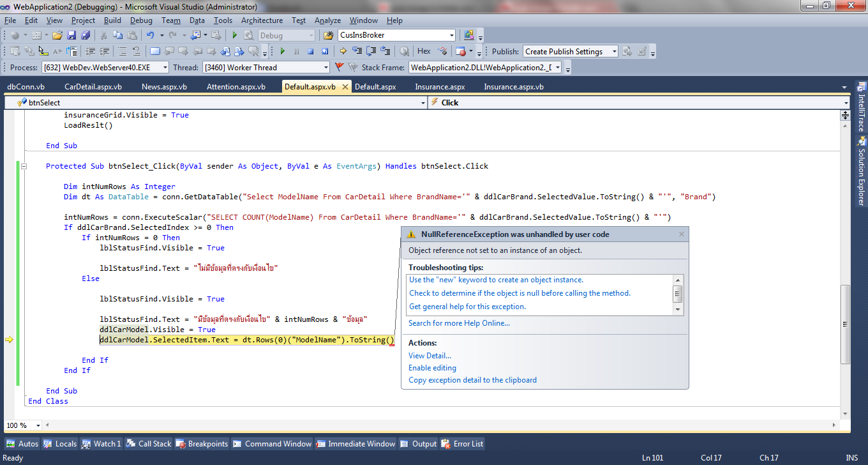The image size is (868, 465).
Task: Collapse the btnSelect_Click sub outline box
Action: click(24, 166)
